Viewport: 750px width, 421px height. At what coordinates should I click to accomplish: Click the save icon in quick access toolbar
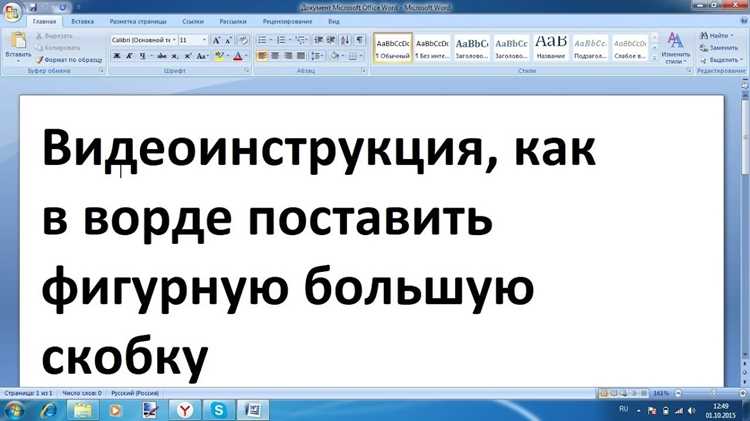click(x=33, y=7)
